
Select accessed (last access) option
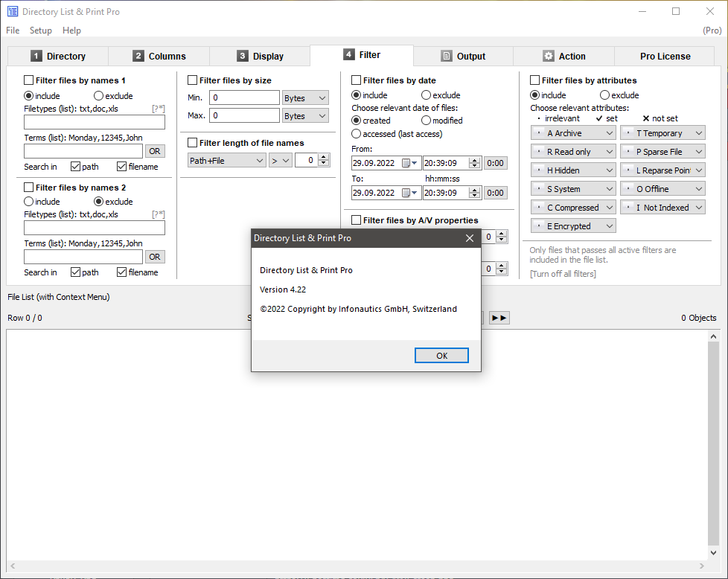[x=356, y=134]
